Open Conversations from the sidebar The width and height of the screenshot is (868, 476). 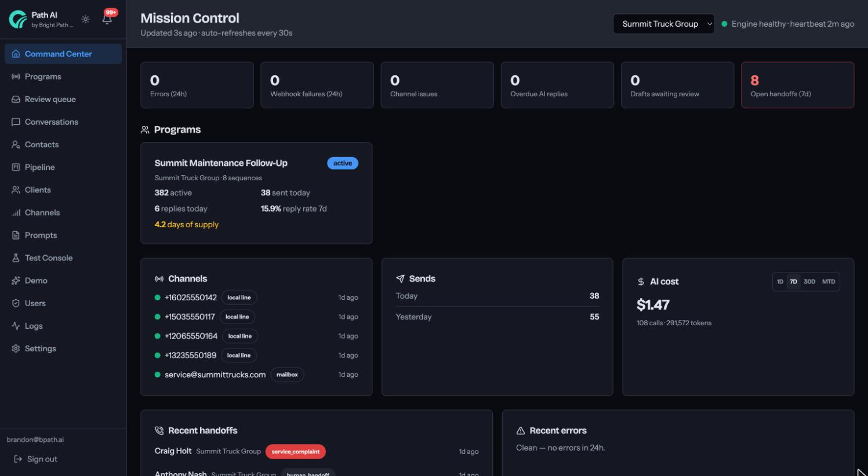tap(63, 122)
